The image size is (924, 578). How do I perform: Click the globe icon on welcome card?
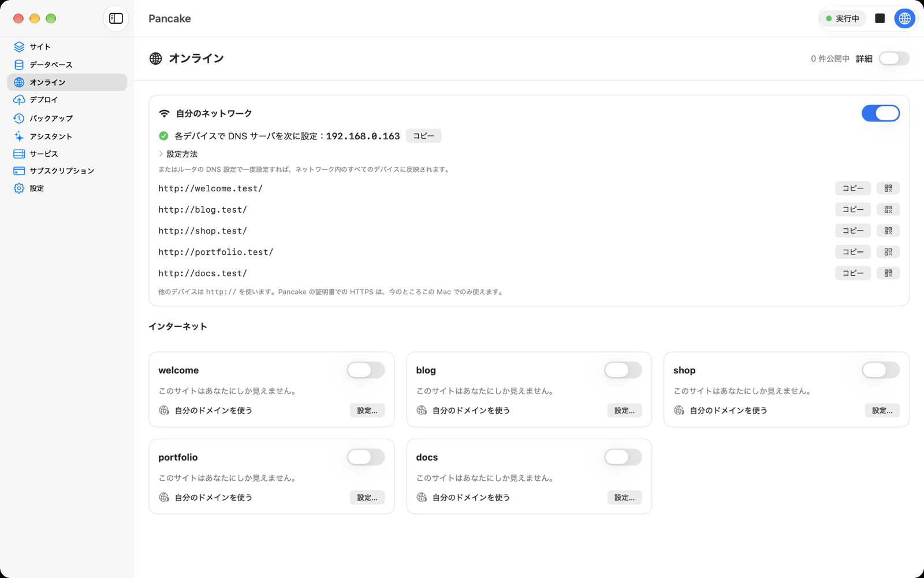coord(164,410)
